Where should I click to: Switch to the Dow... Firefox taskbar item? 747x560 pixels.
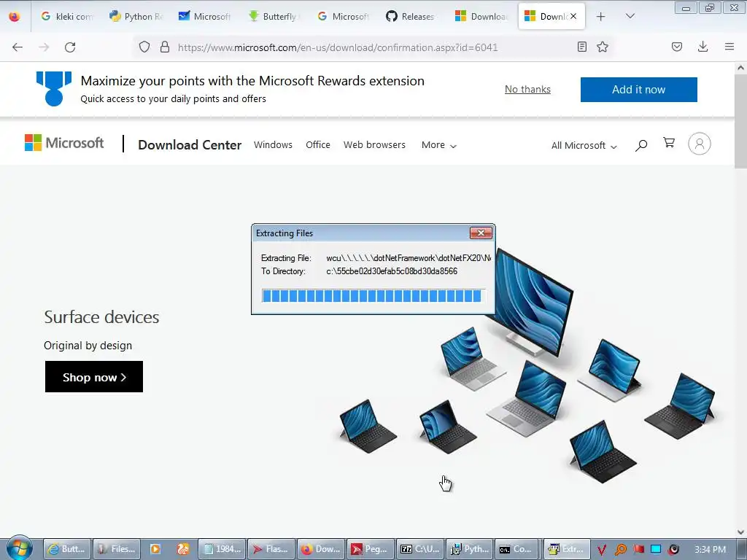pos(321,549)
